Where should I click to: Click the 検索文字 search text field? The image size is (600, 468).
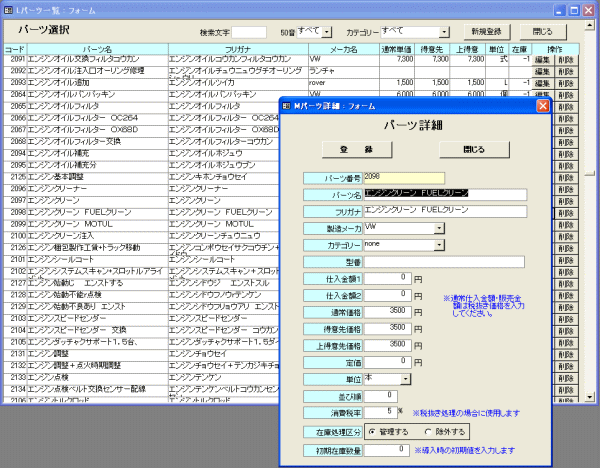(249, 32)
